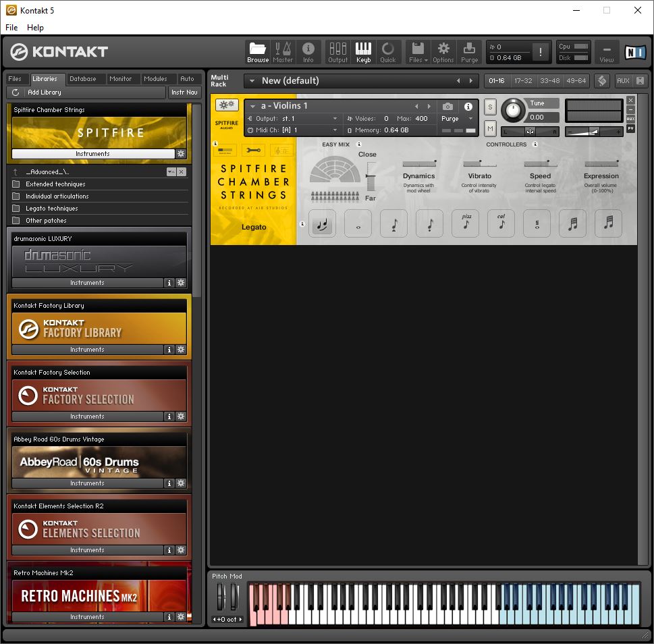Show Abbey Road 60s Drums info

coord(169,483)
